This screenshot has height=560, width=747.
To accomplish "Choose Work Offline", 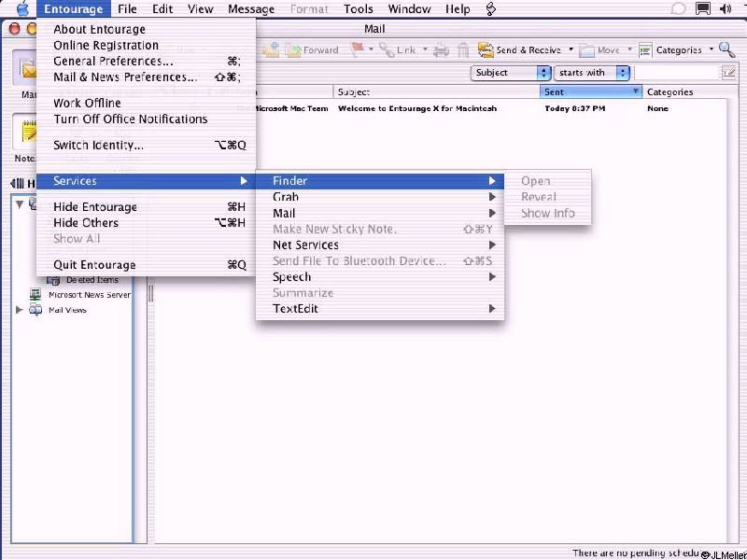I will [x=147, y=103].
